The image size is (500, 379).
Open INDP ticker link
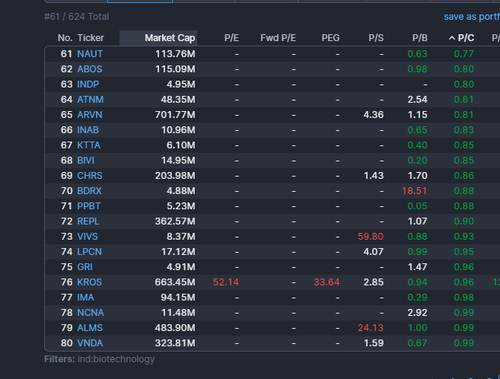pos(88,84)
